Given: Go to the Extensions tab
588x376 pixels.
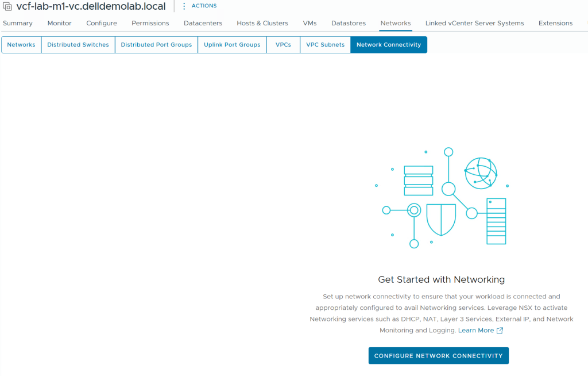Looking at the screenshot, I should (555, 24).
